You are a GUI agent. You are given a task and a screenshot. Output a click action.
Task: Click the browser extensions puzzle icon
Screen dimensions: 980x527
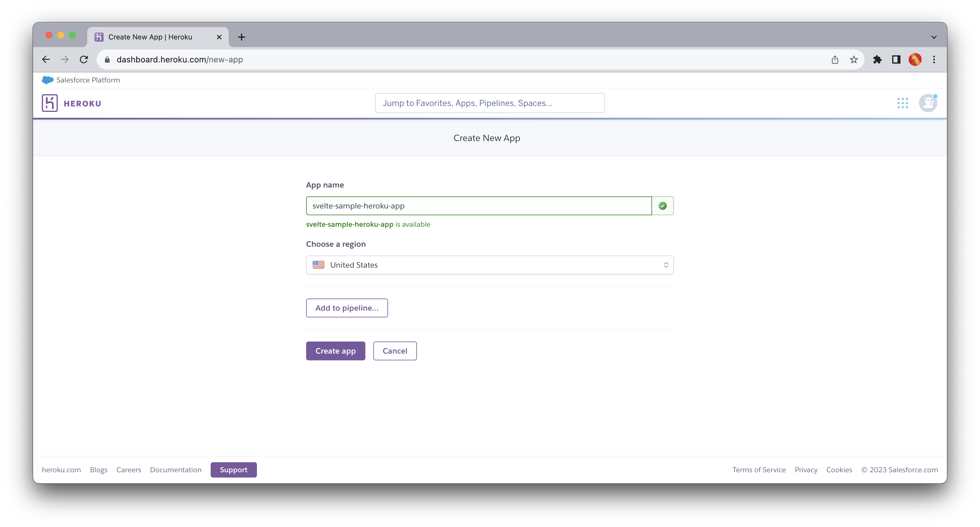[877, 60]
